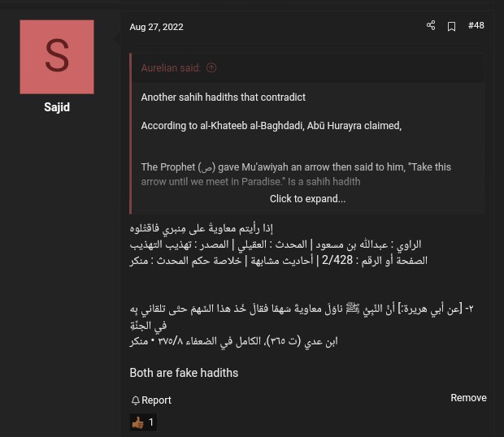
Task: Click the quoted text "The Prophet gave Mu'awiyah an arrow"
Action: [296, 167]
